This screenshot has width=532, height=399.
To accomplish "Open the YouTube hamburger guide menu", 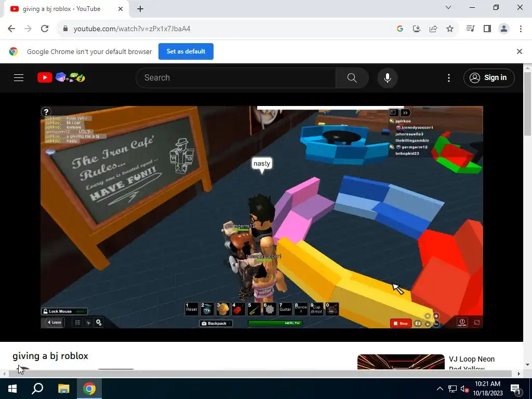I will (19, 78).
